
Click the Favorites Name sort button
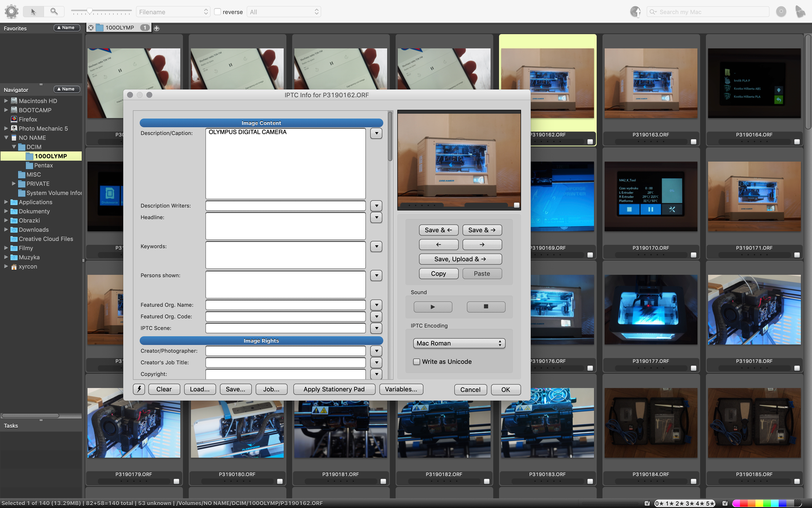[67, 28]
